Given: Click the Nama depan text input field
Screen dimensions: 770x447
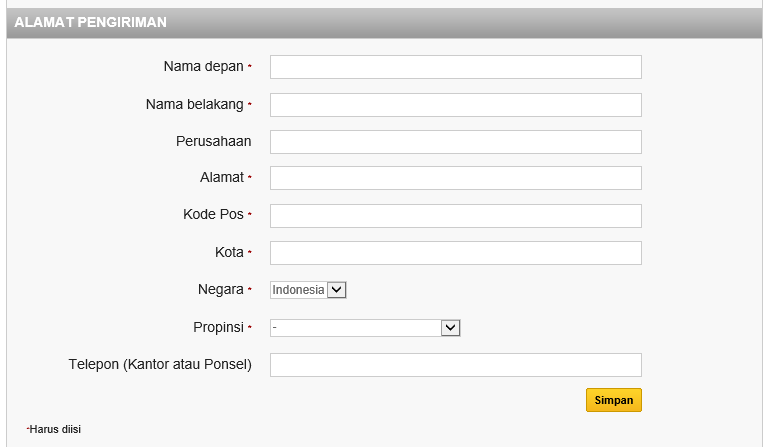Looking at the screenshot, I should 455,67.
